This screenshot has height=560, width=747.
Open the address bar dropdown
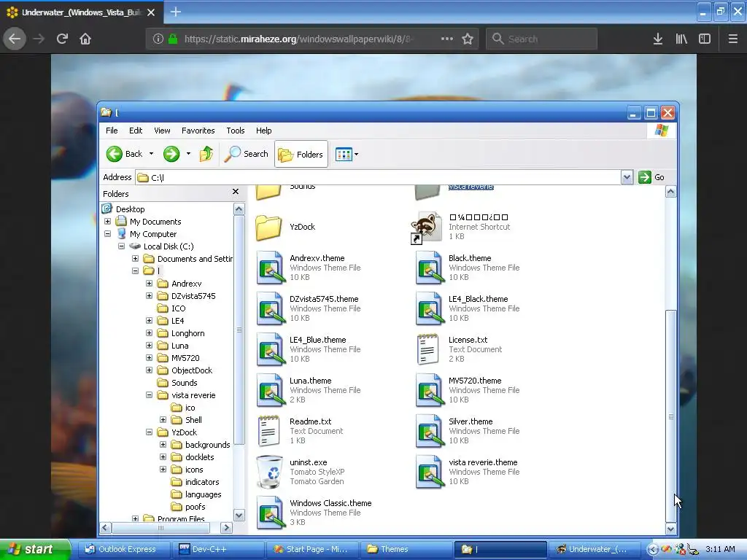click(x=627, y=177)
